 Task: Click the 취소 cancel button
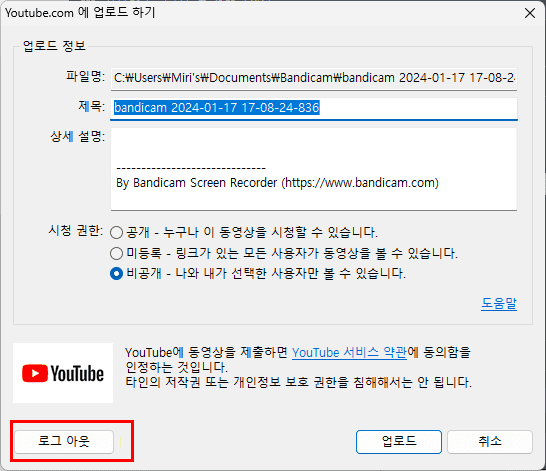click(490, 441)
